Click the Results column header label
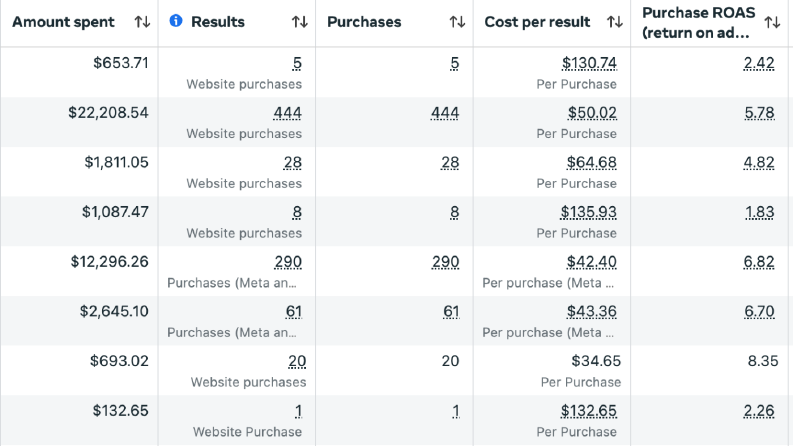The image size is (793, 446). [x=218, y=22]
